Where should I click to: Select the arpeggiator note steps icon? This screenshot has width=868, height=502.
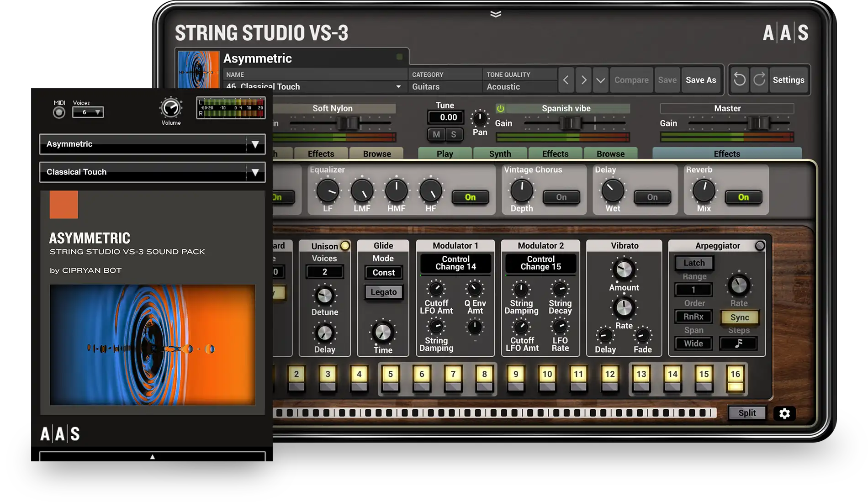pyautogui.click(x=738, y=343)
